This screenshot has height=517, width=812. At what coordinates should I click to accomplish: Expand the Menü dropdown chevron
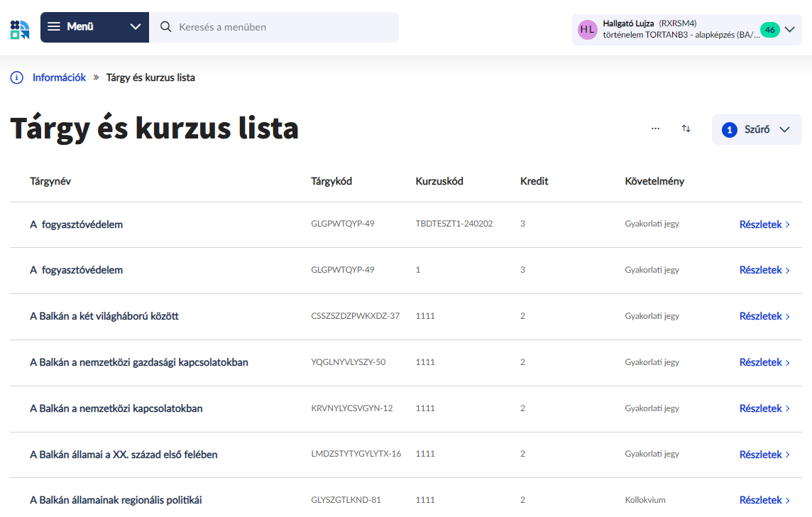136,27
